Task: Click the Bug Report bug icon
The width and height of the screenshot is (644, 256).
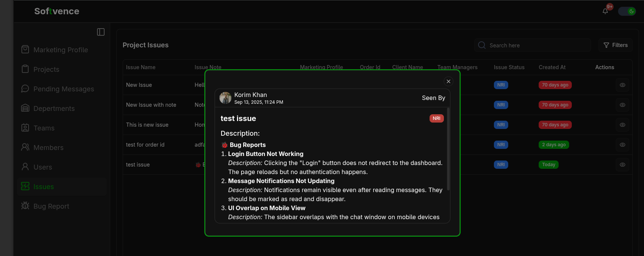Action: (x=25, y=206)
